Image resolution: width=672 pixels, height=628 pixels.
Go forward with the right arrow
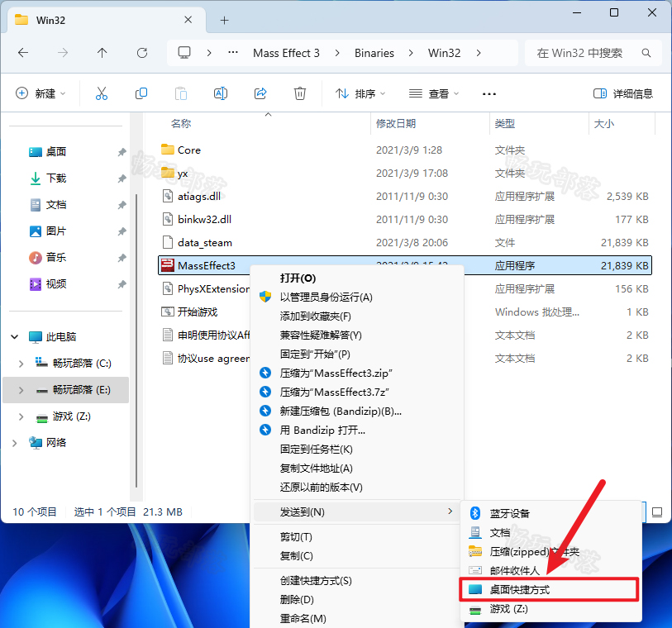point(63,53)
